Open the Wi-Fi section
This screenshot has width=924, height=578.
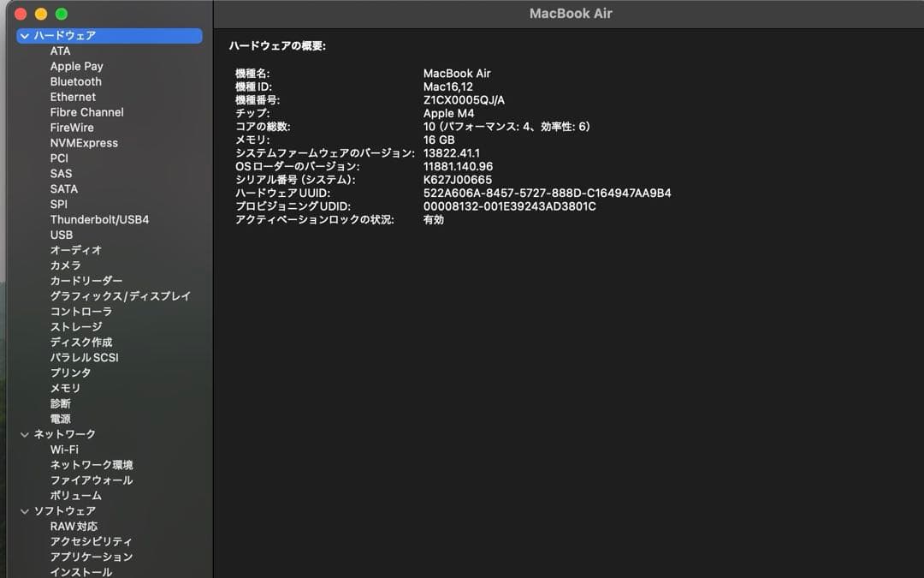[x=64, y=449]
